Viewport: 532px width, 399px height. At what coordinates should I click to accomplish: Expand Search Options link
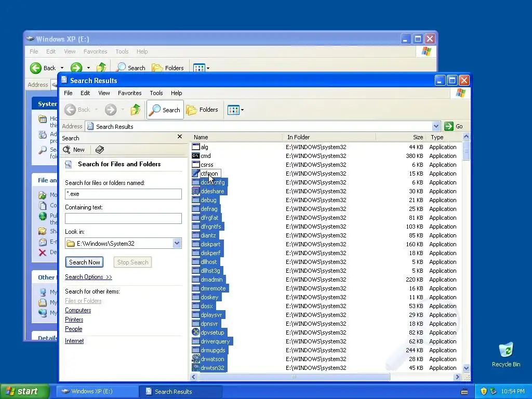[x=88, y=277]
